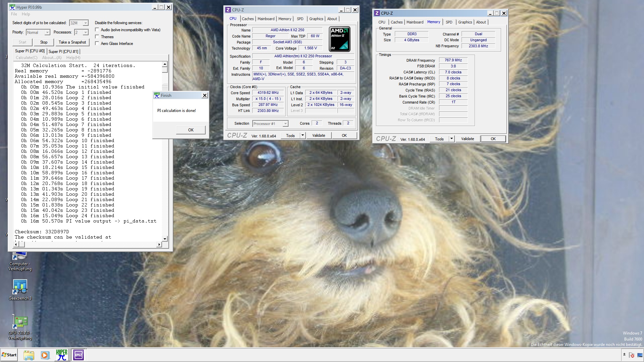
Task: Click OK in CPU-Z Memory window
Action: coord(493,139)
